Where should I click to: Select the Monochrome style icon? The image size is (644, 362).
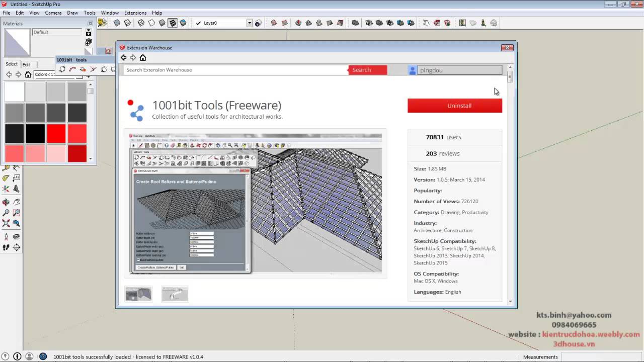(x=183, y=23)
